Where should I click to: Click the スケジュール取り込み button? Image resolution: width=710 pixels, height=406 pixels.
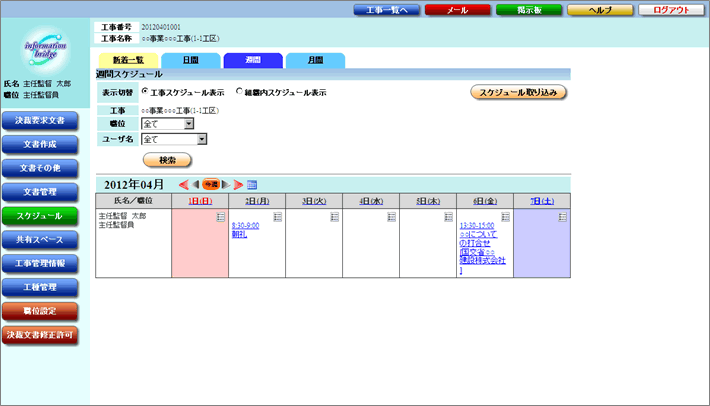(519, 92)
